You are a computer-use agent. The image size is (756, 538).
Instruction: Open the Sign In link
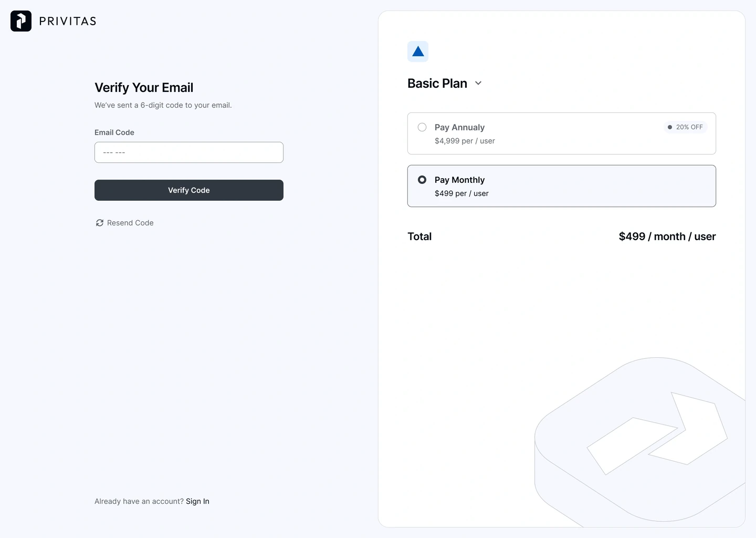coord(197,501)
